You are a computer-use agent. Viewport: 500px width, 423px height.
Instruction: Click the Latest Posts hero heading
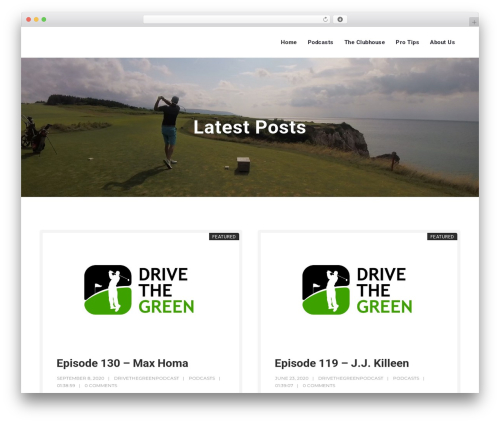(250, 127)
